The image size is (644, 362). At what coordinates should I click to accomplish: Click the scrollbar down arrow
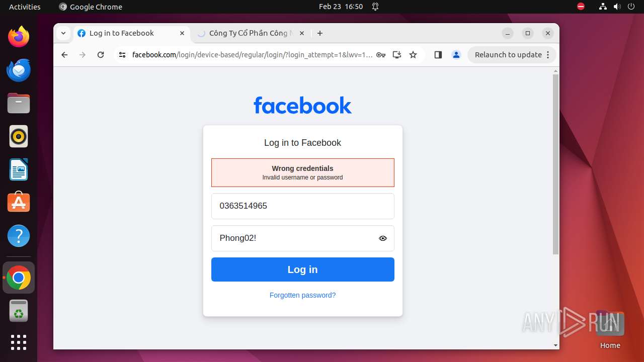pyautogui.click(x=555, y=345)
